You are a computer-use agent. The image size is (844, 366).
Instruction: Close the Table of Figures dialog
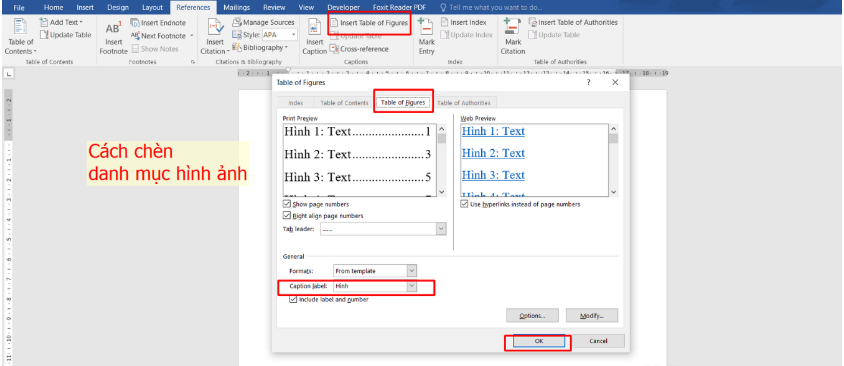tap(616, 82)
